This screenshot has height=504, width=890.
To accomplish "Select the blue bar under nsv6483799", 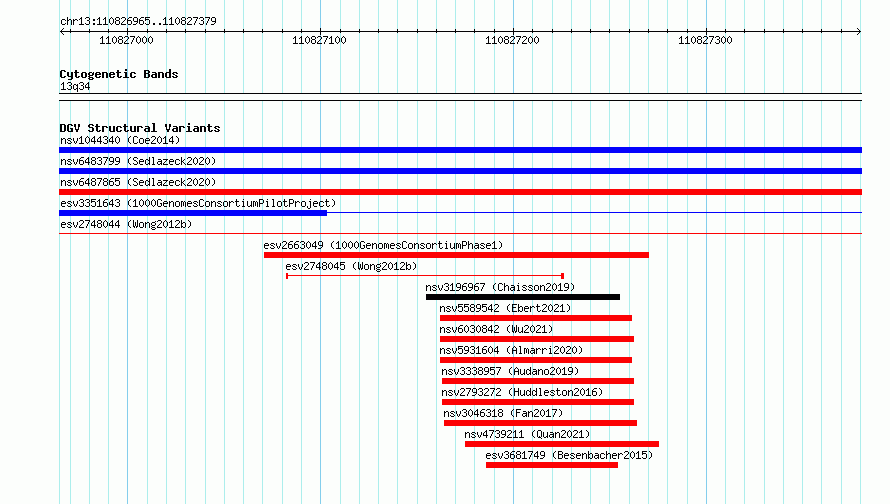I will click(x=460, y=171).
